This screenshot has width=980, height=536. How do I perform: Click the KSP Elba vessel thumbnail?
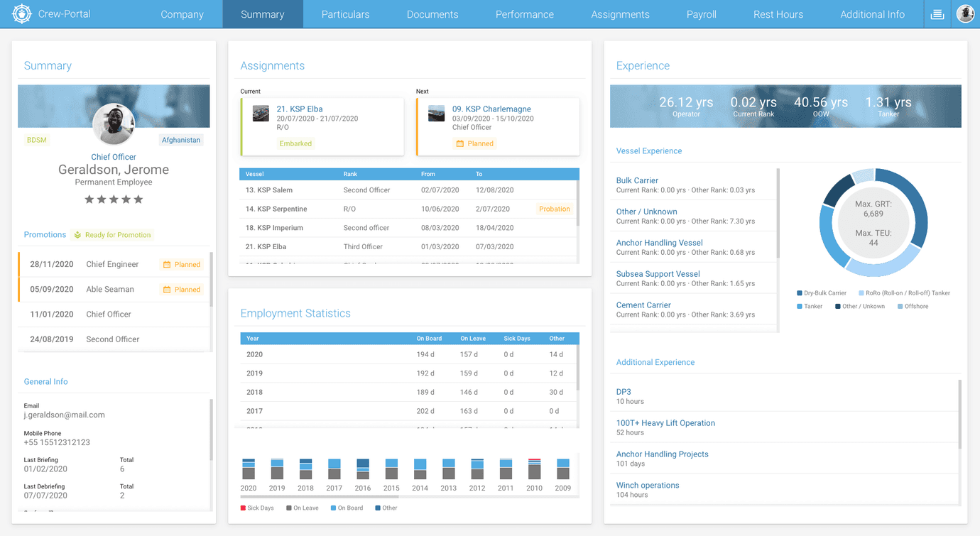point(261,114)
